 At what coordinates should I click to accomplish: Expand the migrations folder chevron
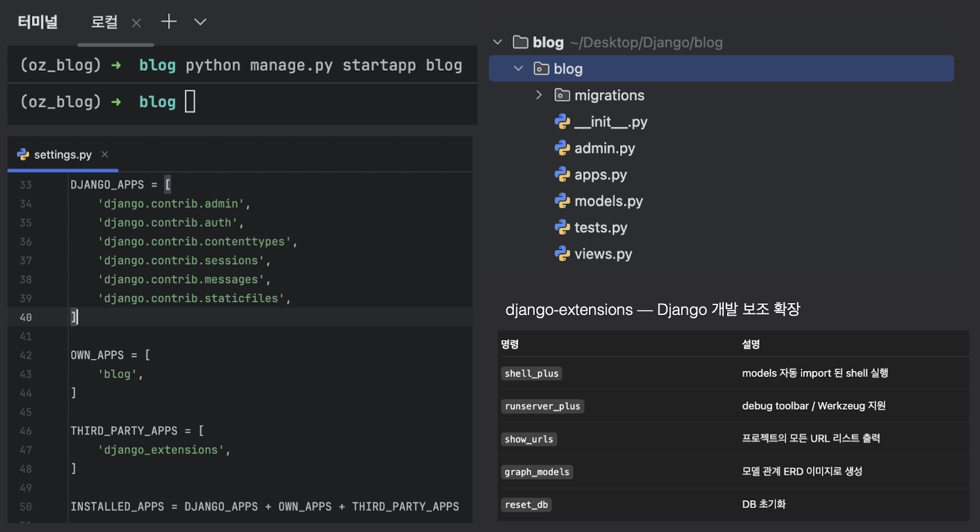[x=539, y=95]
